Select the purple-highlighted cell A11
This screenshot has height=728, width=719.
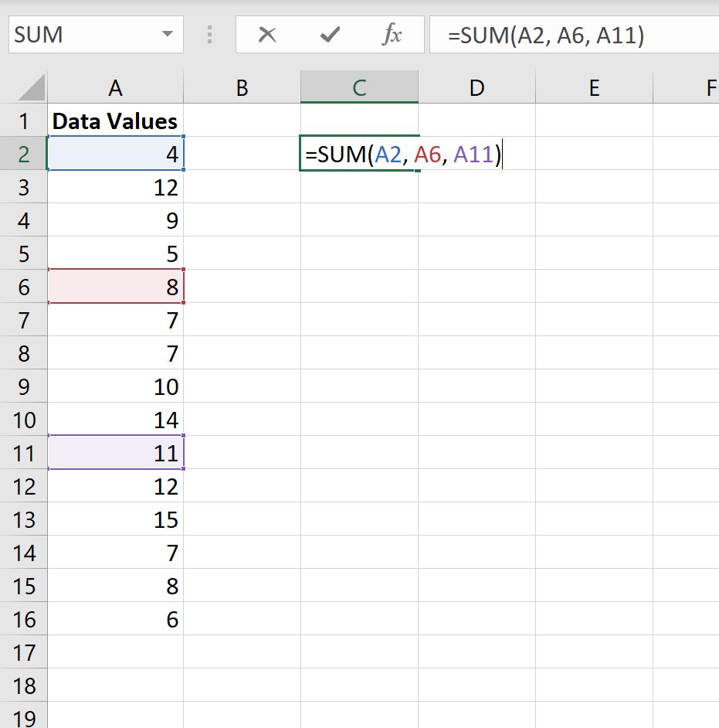pos(115,453)
